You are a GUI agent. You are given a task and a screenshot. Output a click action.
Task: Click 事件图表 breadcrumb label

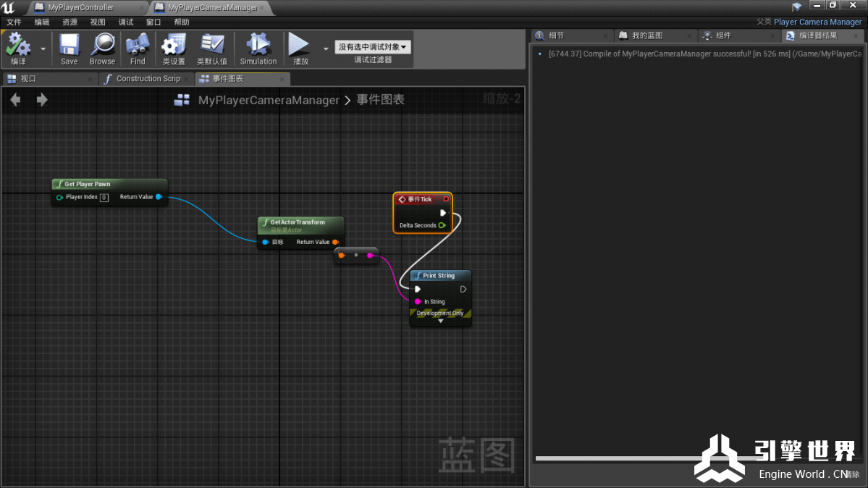(380, 100)
